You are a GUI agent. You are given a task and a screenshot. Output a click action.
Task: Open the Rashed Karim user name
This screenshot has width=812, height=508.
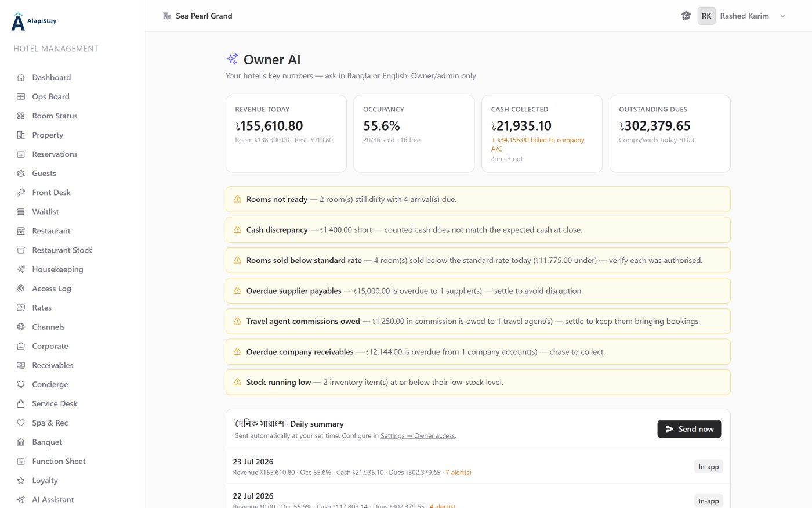(744, 16)
